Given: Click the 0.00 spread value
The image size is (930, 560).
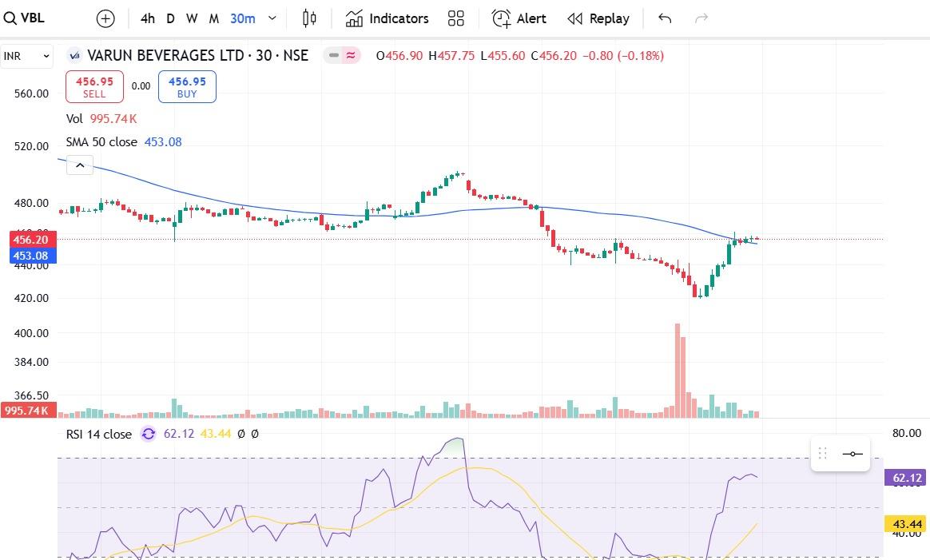Looking at the screenshot, I should click(x=141, y=86).
